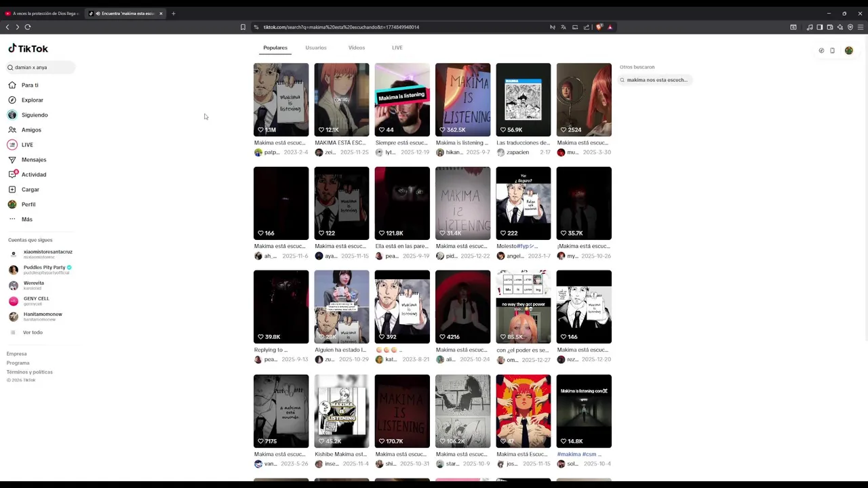The image size is (868, 488).
Task: Bookmark this page
Action: 243,27
